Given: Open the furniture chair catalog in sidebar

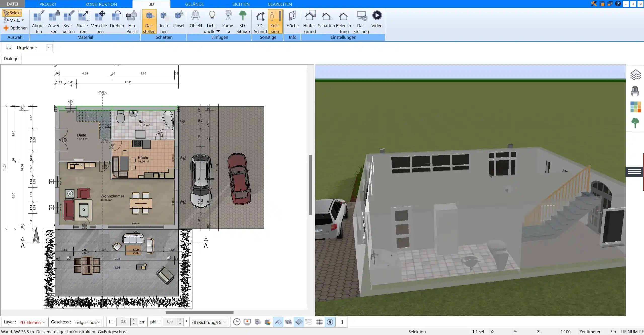Looking at the screenshot, I should point(635,91).
